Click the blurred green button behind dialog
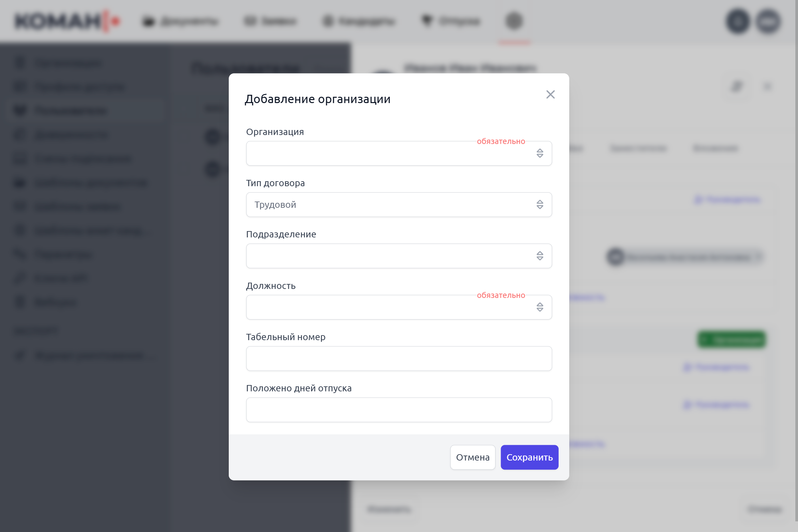 click(x=731, y=339)
